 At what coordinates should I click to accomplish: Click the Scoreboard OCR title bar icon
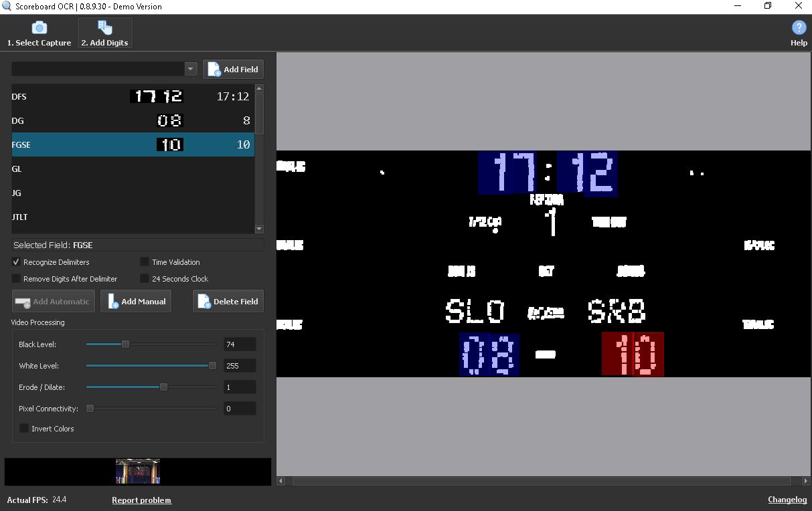coord(7,6)
